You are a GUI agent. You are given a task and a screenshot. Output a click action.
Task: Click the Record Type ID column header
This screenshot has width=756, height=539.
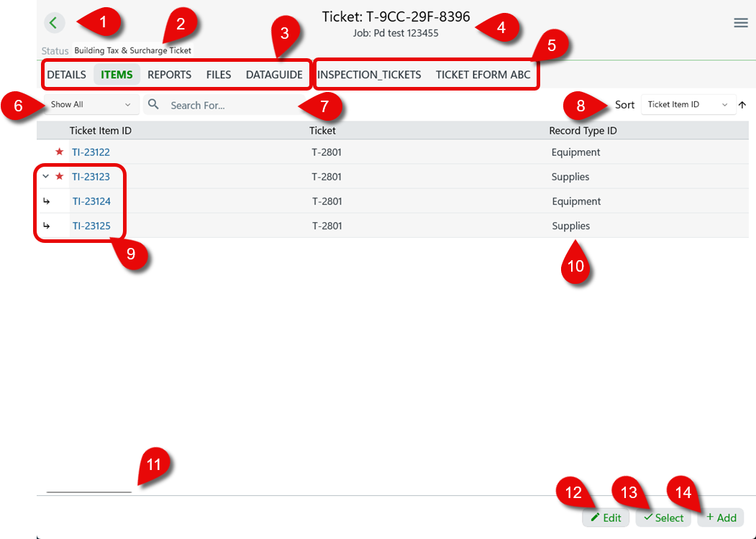583,131
